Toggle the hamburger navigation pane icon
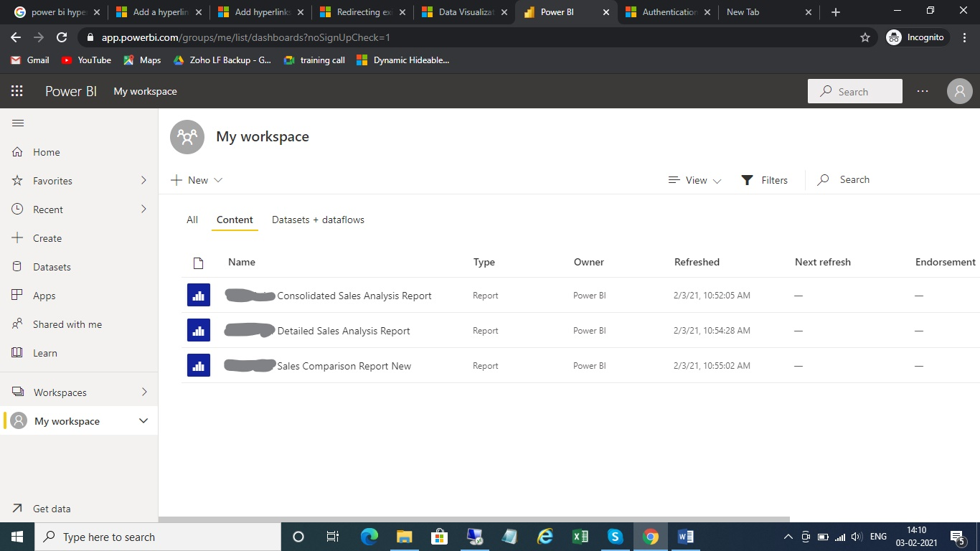Image resolution: width=980 pixels, height=551 pixels. tap(18, 123)
